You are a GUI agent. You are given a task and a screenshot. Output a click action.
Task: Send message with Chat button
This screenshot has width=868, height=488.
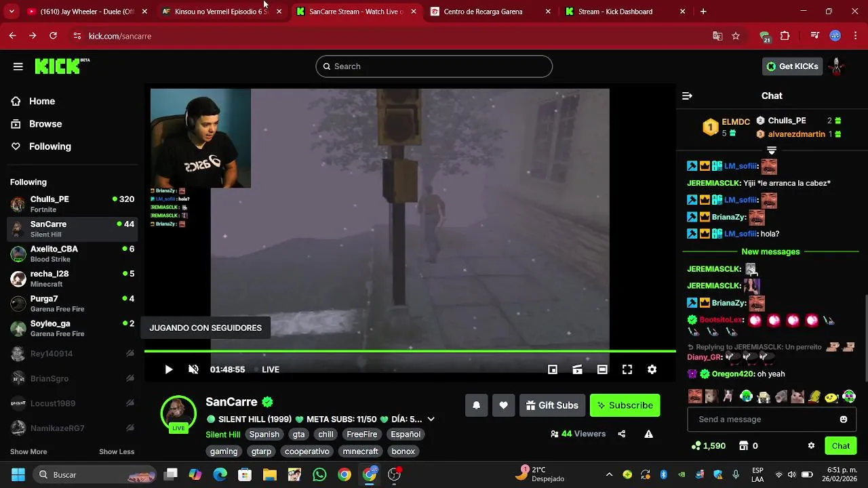pyautogui.click(x=841, y=446)
